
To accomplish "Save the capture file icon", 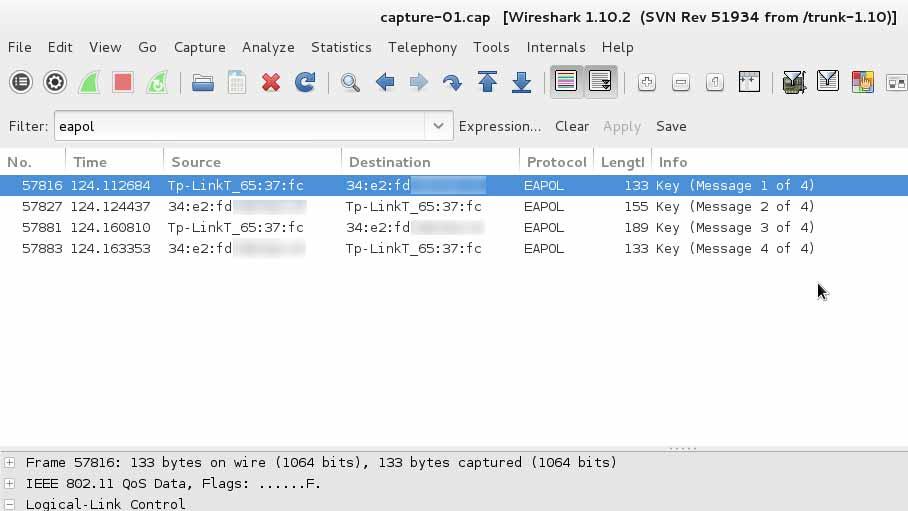I will tap(237, 82).
